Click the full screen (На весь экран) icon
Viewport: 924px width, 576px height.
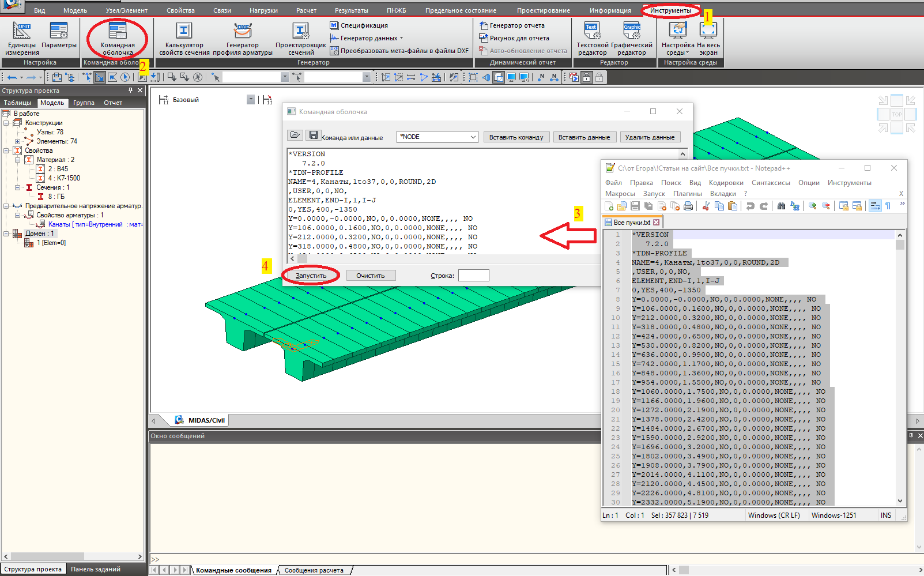click(x=708, y=37)
